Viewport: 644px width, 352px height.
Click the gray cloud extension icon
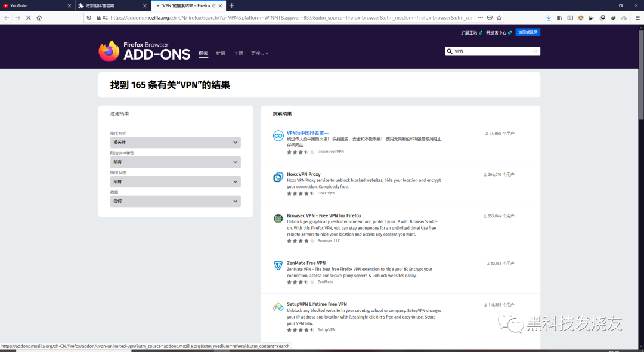624,18
